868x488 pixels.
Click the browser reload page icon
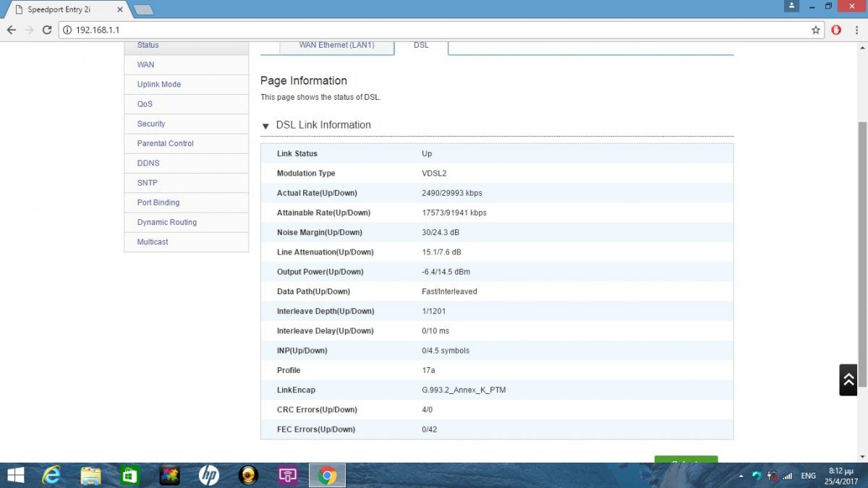(x=47, y=30)
